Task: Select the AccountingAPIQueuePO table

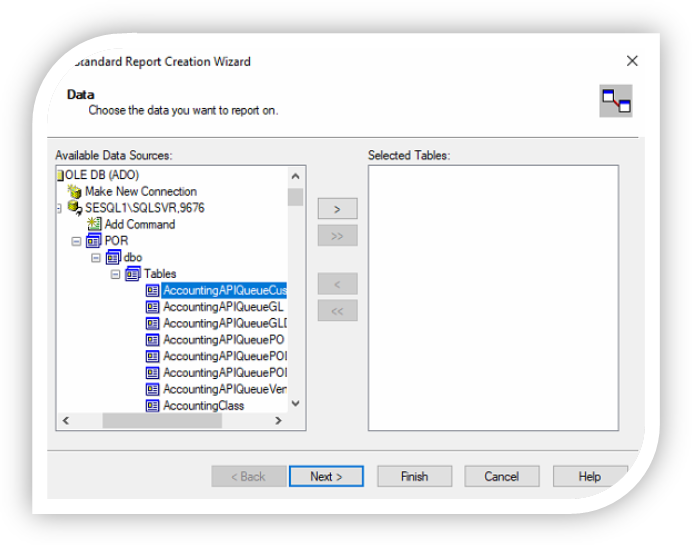Action: click(x=223, y=340)
